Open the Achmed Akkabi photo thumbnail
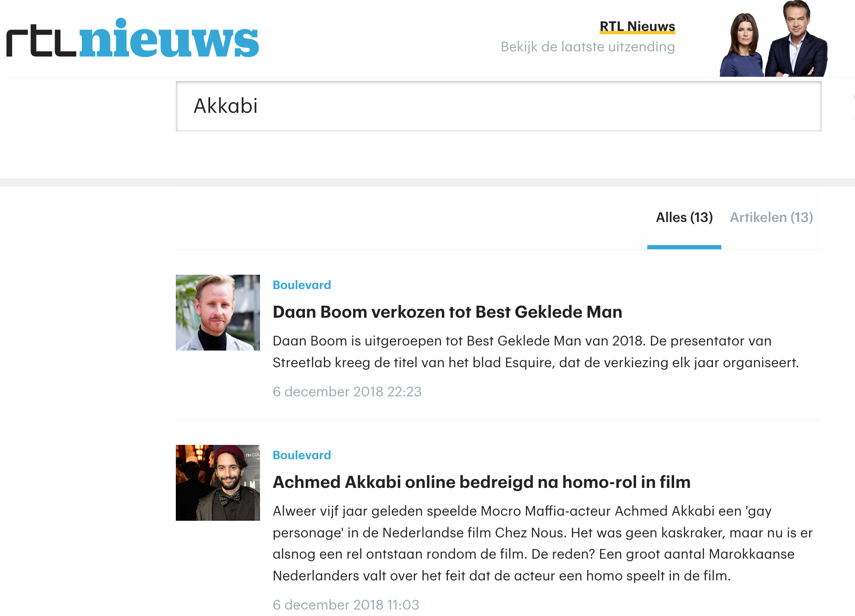Image resolution: width=855 pixels, height=616 pixels. point(218,483)
